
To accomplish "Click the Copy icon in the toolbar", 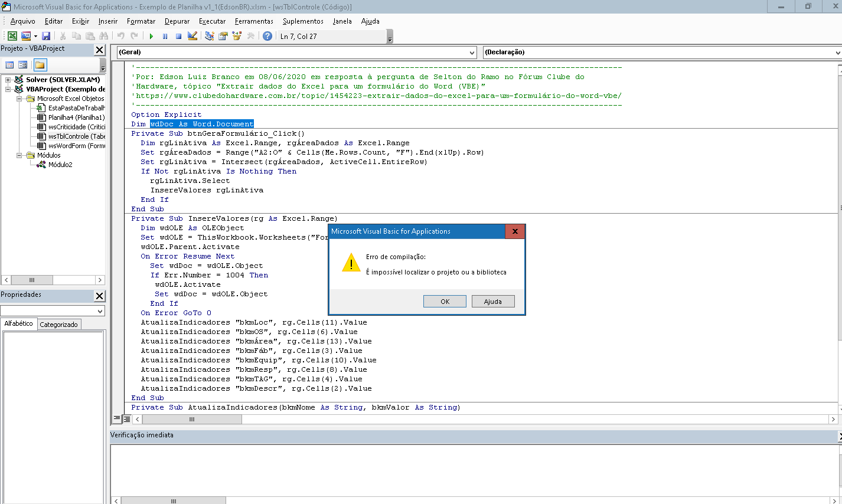I will pyautogui.click(x=76, y=36).
